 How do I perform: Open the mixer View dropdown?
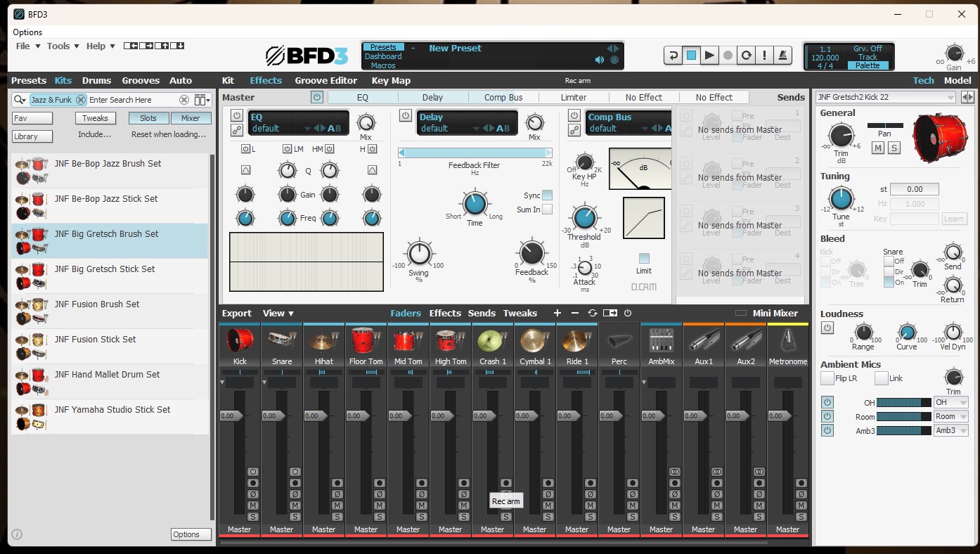[278, 314]
